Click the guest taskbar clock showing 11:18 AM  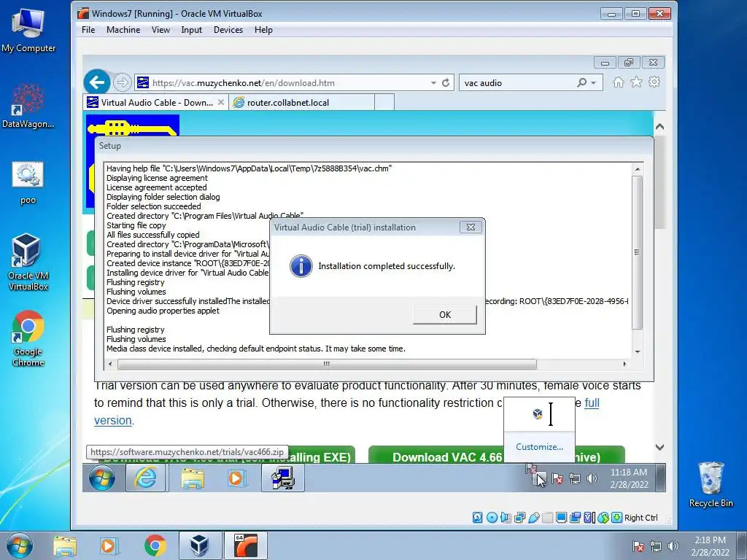click(x=629, y=478)
